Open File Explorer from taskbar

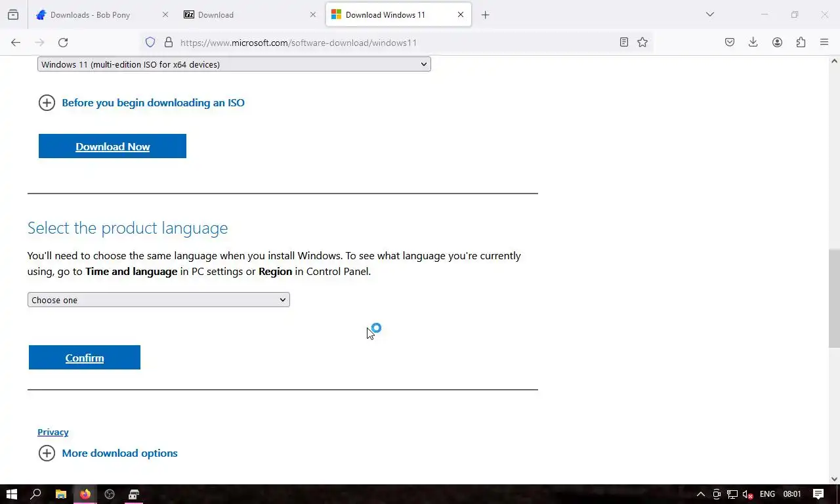60,494
